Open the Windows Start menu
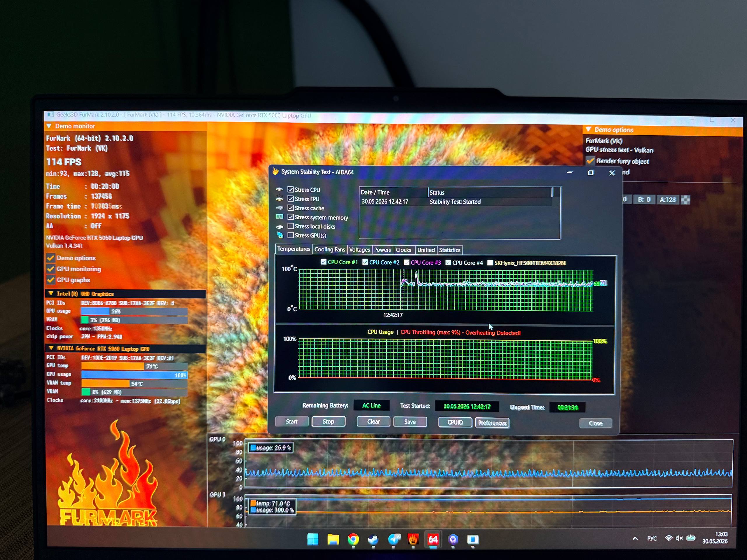This screenshot has width=747, height=560. pos(313,539)
